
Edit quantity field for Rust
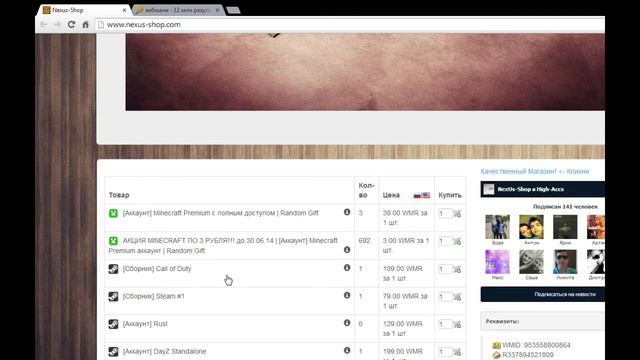[445, 324]
